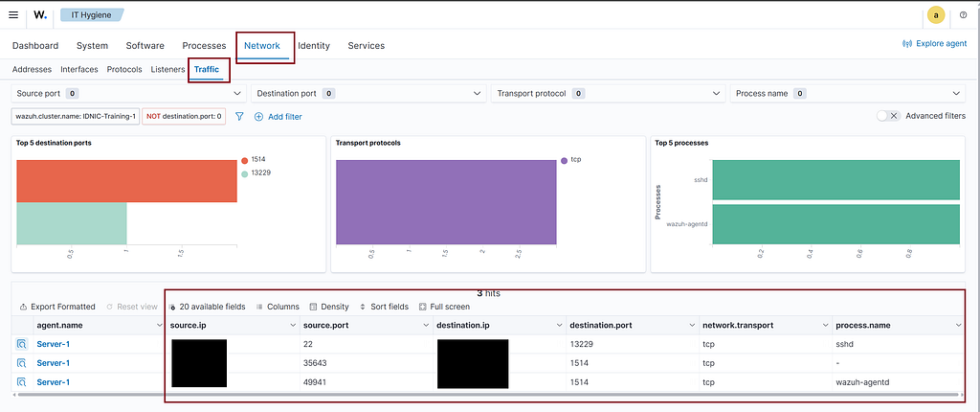The image size is (980, 412).
Task: Inspect document for Server-1 row with port 22
Action: [21, 344]
